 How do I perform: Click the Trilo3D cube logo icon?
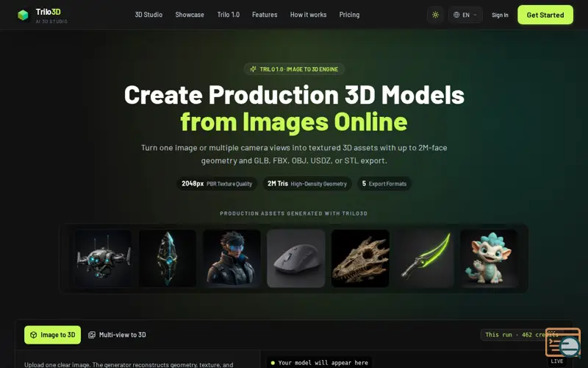pos(24,15)
